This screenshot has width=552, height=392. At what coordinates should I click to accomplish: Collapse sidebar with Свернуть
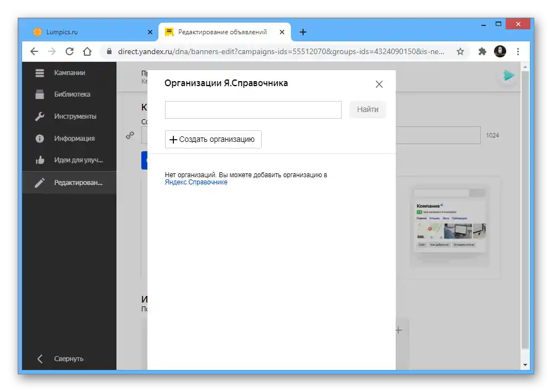68,358
